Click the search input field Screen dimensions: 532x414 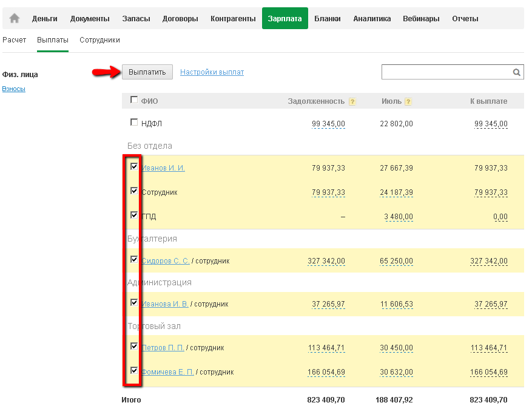pos(446,72)
